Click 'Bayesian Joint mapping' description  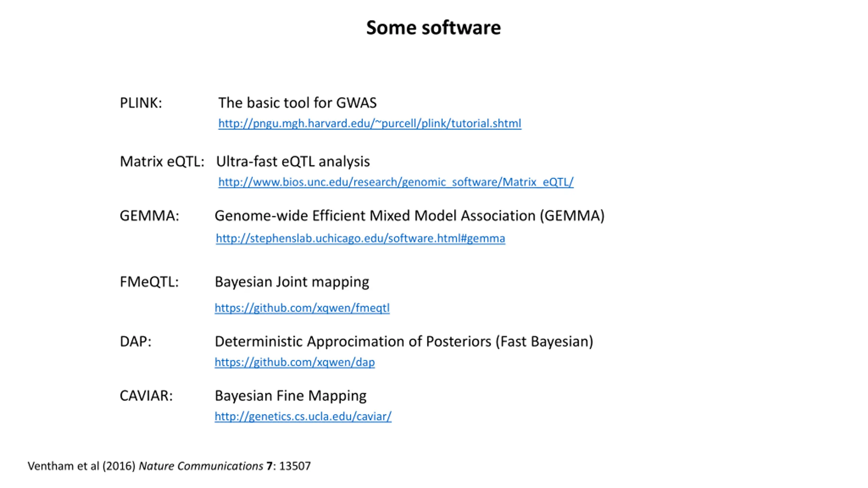coord(292,282)
